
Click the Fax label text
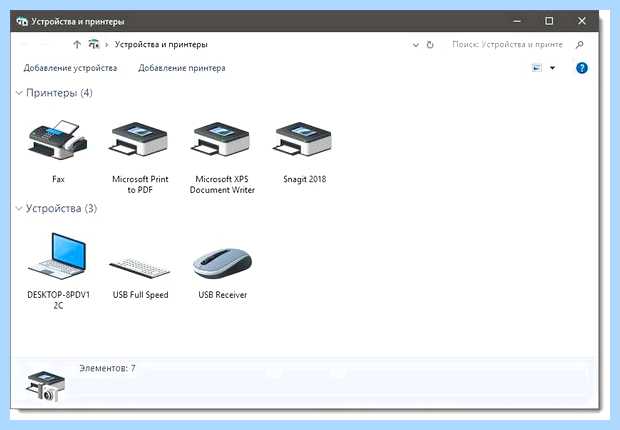[x=58, y=179]
